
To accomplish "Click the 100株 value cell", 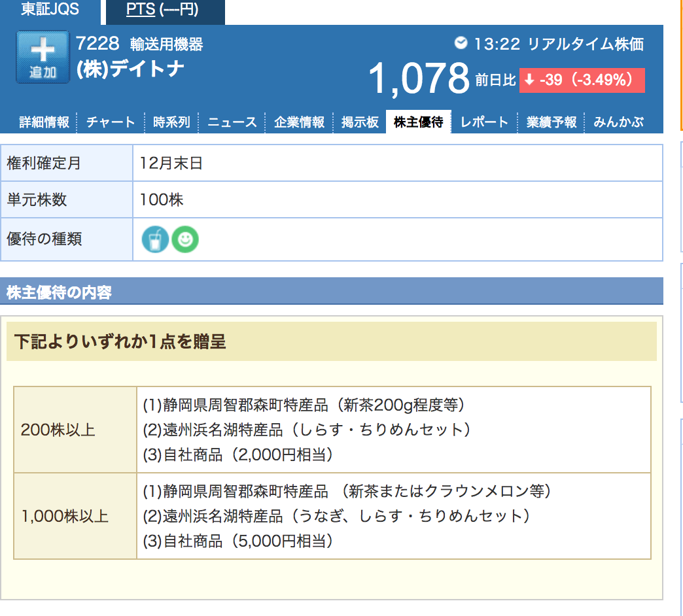I will [398, 199].
